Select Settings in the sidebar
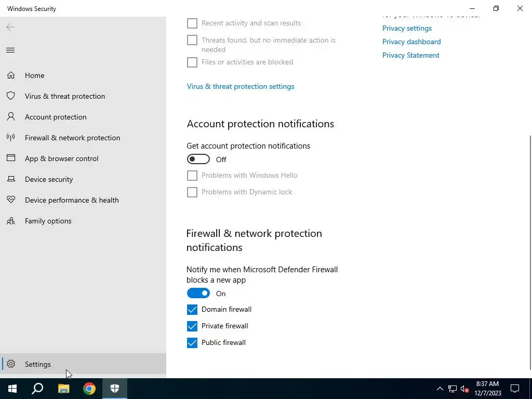The width and height of the screenshot is (532, 399). (x=83, y=364)
